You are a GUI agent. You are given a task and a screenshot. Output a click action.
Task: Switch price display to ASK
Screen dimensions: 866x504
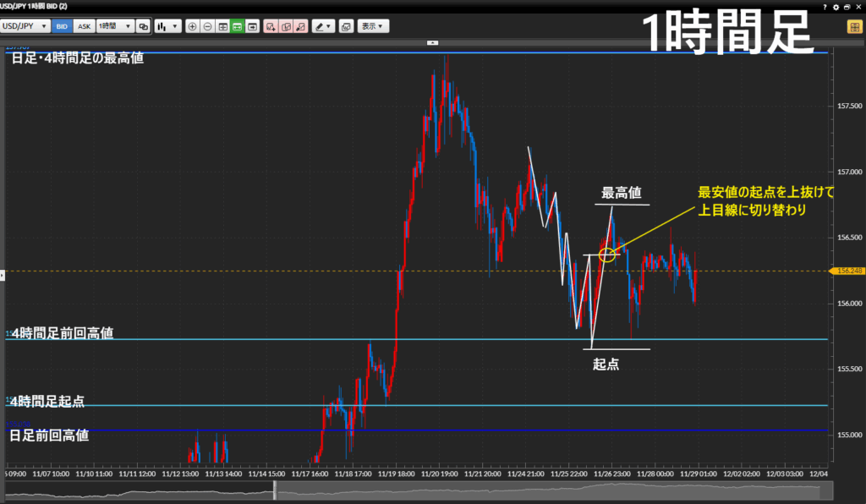84,26
